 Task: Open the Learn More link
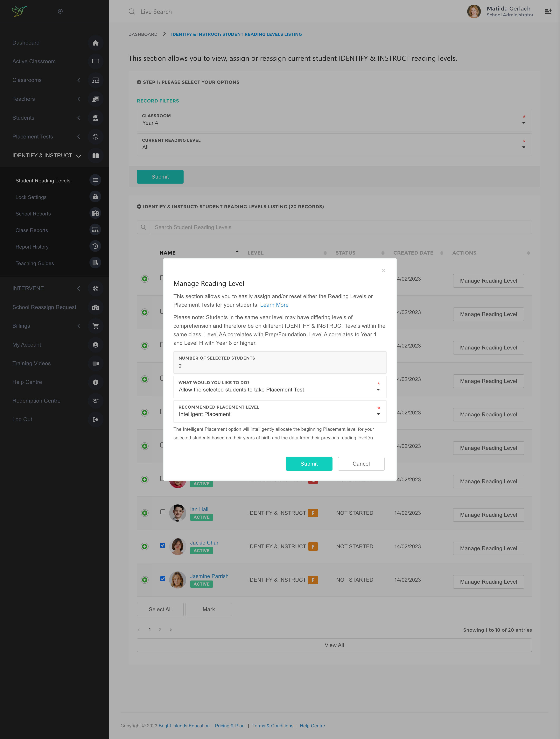coord(274,305)
